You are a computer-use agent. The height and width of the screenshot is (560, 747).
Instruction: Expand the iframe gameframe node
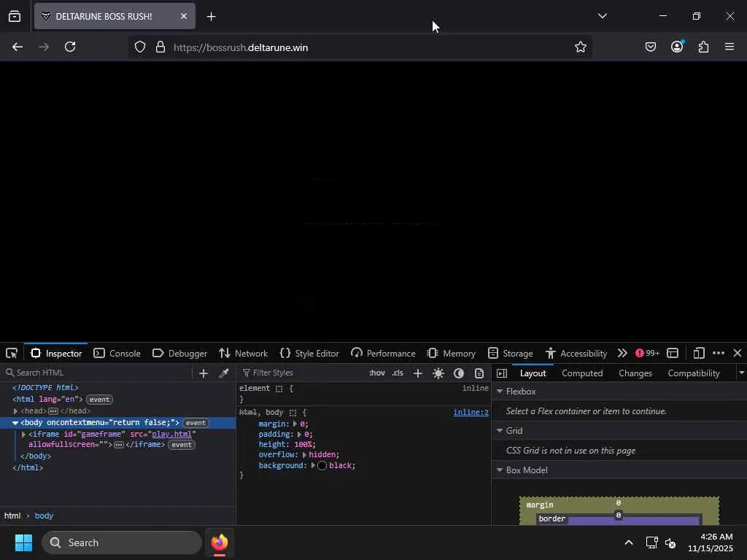tap(23, 435)
